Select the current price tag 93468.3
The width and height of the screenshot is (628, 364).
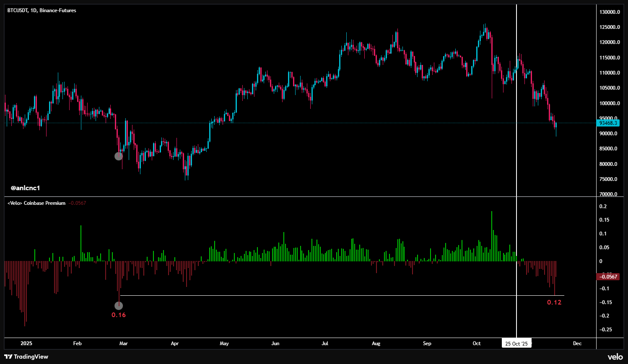[607, 123]
